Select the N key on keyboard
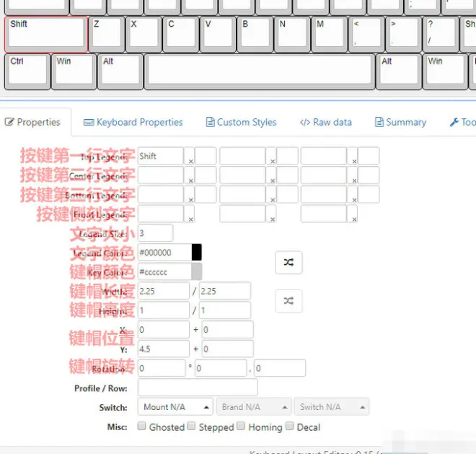The height and width of the screenshot is (454, 476). 292,35
